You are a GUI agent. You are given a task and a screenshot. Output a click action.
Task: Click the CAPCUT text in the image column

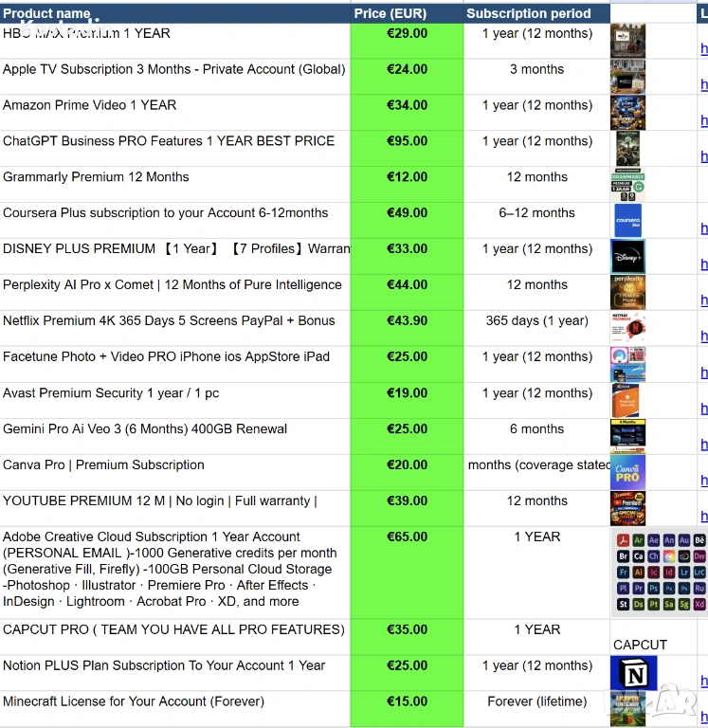coord(640,645)
